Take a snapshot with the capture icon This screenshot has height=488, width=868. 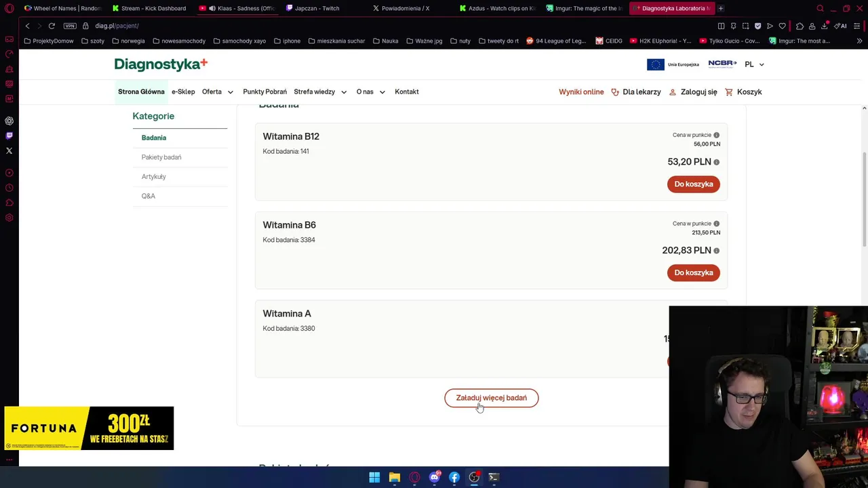point(745,26)
